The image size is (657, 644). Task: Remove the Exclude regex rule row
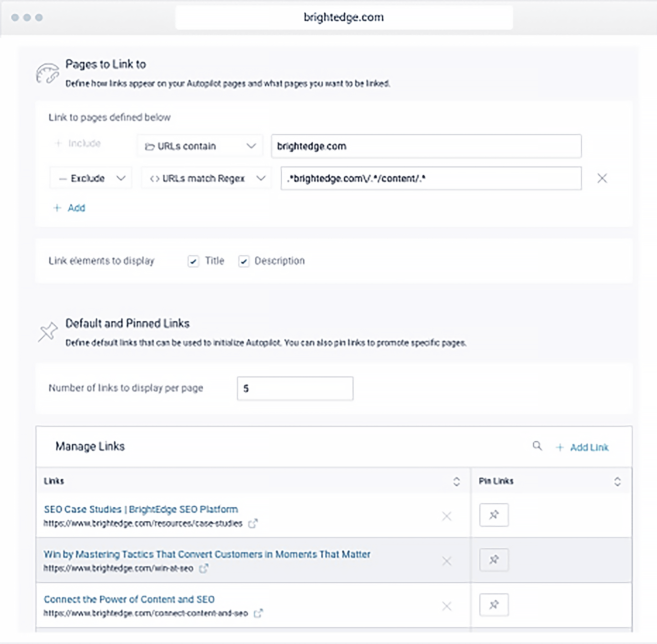point(602,178)
